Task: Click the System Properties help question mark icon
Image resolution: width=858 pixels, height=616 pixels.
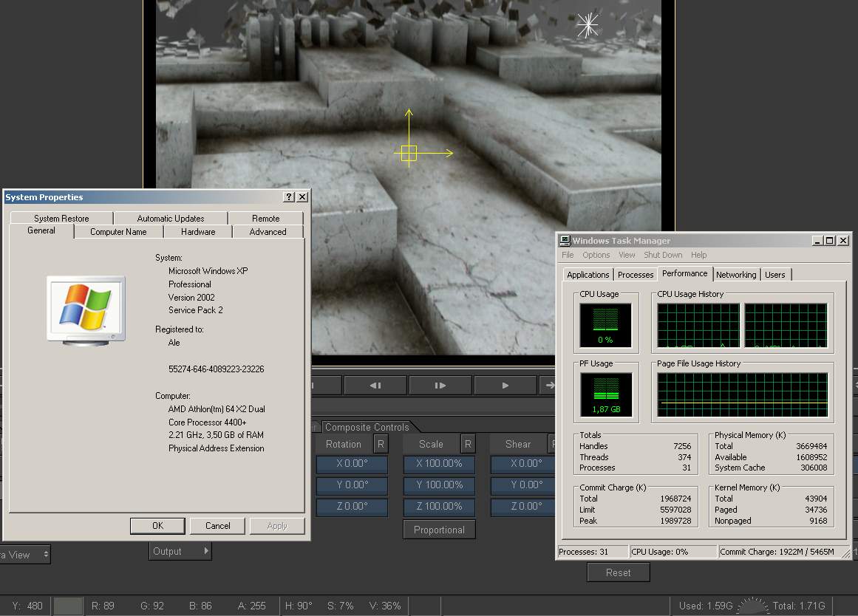Action: click(x=288, y=197)
